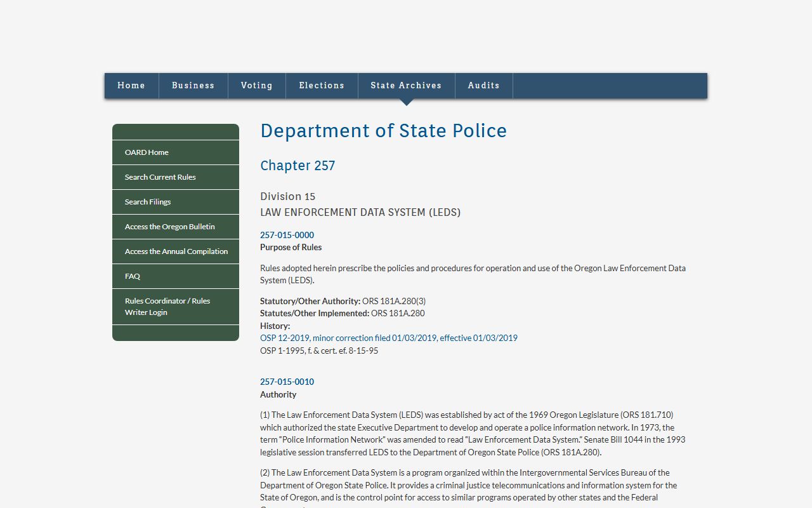Viewport: 812px width, 508px height.
Task: Click Statutes/Other Implemented: ORS 181A.280 line
Action: [x=343, y=313]
